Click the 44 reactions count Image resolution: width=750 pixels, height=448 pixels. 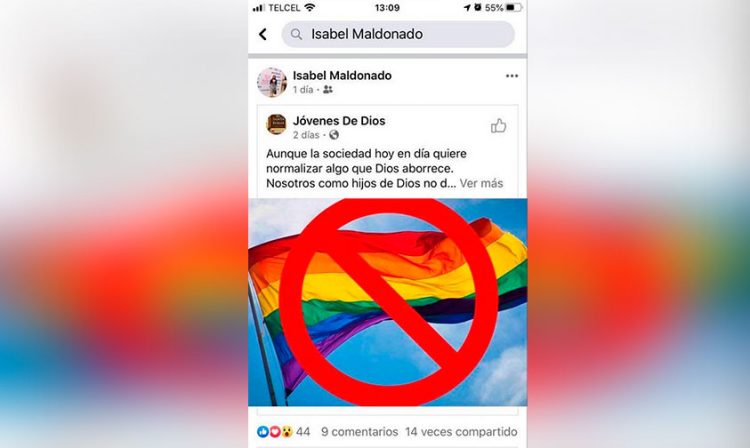pos(303,432)
